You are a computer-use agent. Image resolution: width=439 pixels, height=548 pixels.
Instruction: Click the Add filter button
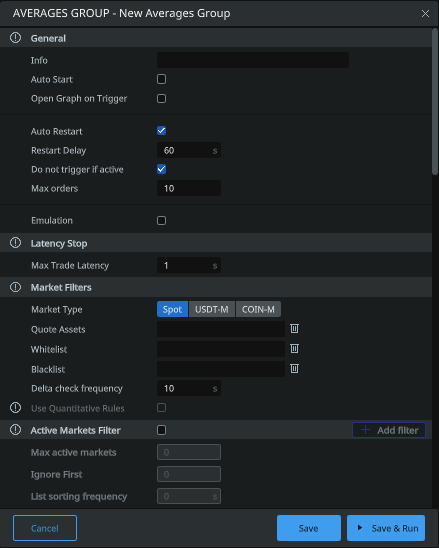pyautogui.click(x=389, y=430)
